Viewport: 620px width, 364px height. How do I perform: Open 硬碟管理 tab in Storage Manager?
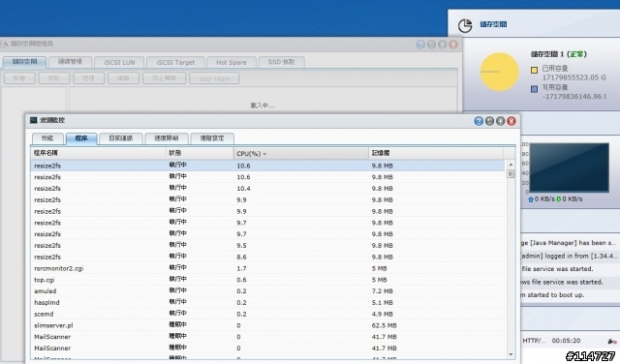click(x=70, y=62)
